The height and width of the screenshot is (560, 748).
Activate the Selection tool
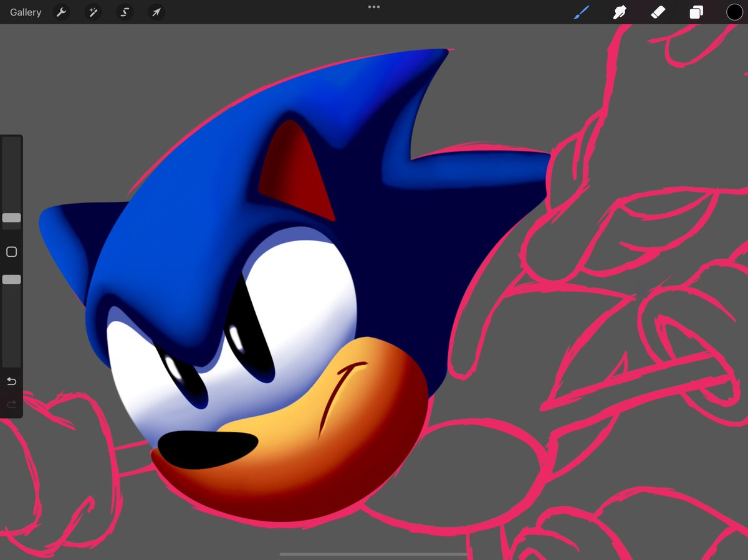125,12
